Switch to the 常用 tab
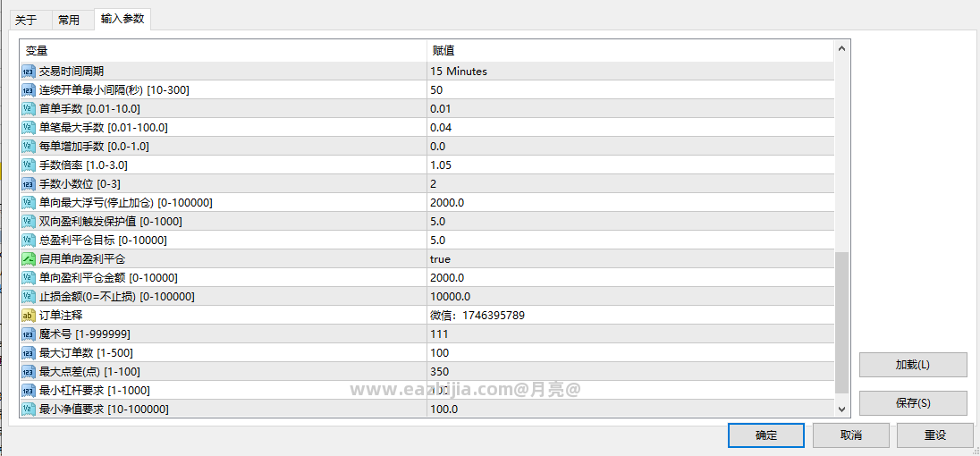 [x=68, y=20]
